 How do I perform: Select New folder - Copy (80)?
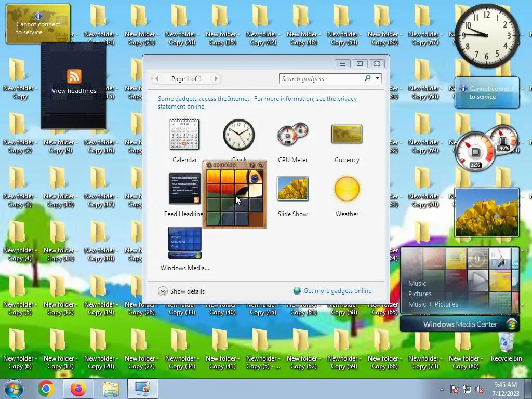(x=465, y=349)
